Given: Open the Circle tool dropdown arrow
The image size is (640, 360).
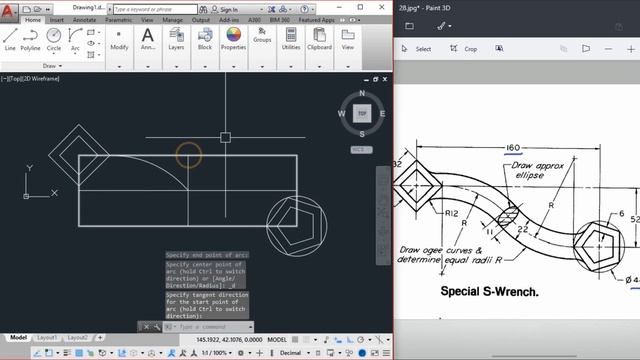Looking at the screenshot, I should (x=53, y=54).
